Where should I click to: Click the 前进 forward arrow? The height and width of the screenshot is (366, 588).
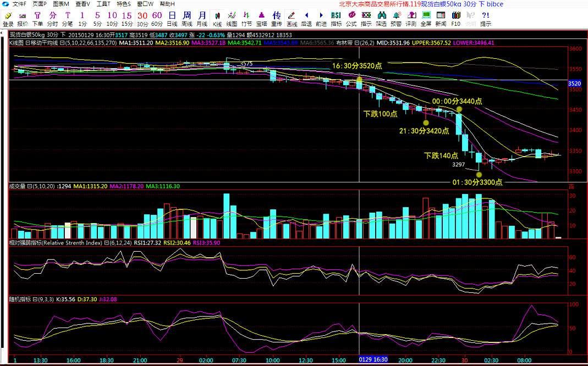pos(321,19)
